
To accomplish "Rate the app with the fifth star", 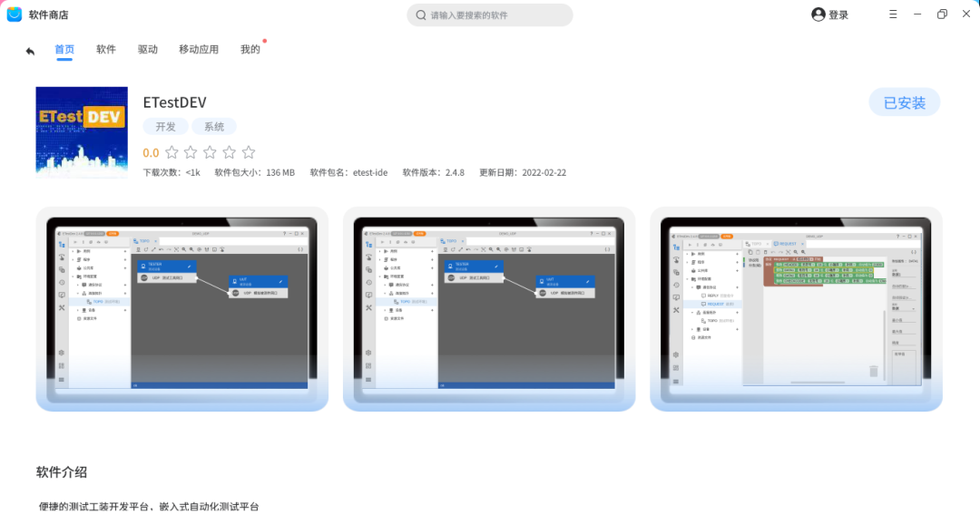I will coord(249,152).
